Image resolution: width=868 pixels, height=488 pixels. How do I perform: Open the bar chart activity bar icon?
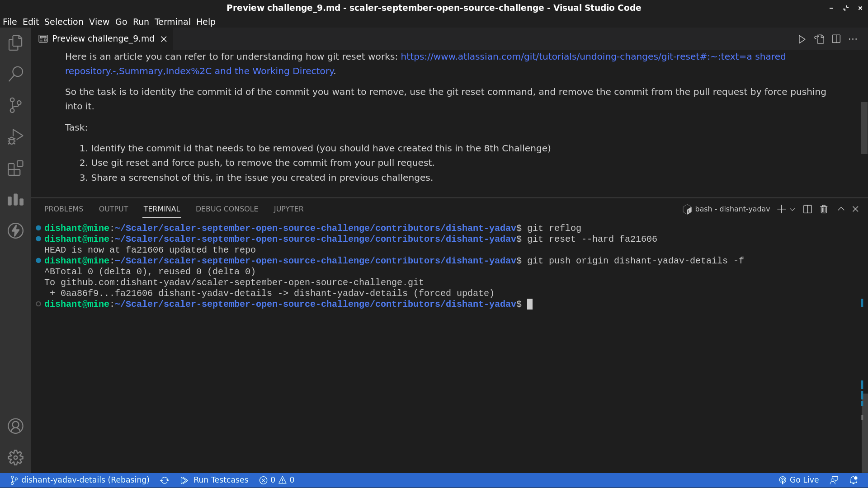pos(15,199)
